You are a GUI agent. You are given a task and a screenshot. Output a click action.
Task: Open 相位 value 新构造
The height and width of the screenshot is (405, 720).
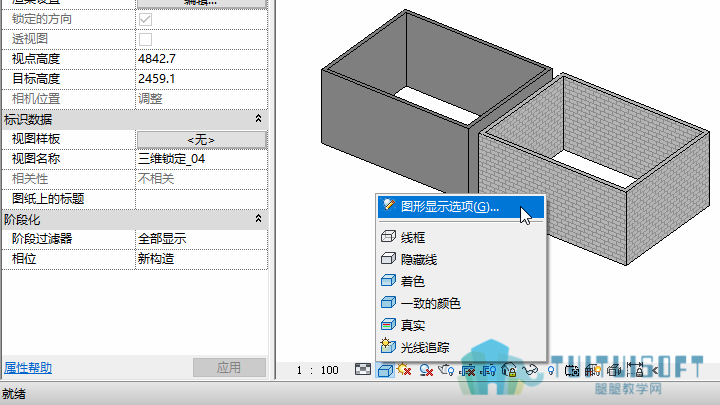tap(202, 259)
